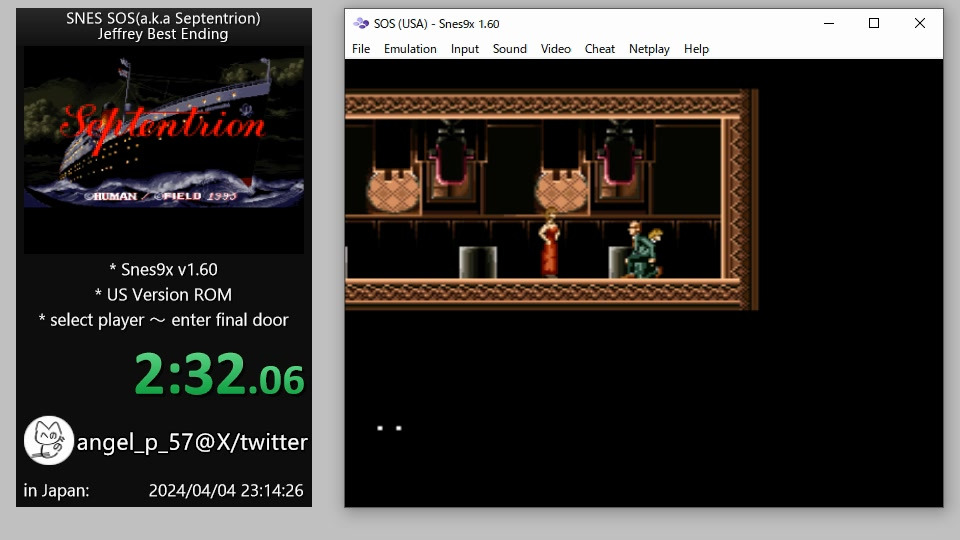Open the Cheat menu
Image resolution: width=960 pixels, height=540 pixels.
click(599, 49)
